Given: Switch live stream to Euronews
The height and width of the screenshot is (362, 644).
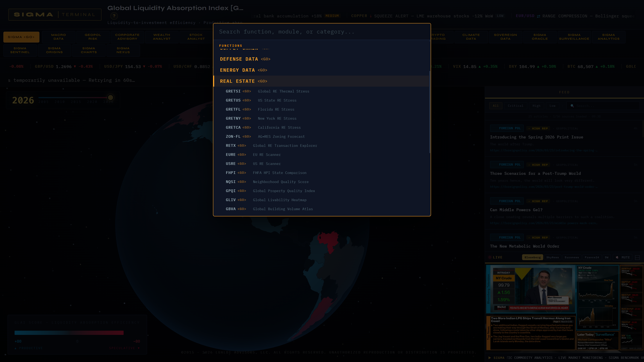Looking at the screenshot, I should click(x=572, y=257).
